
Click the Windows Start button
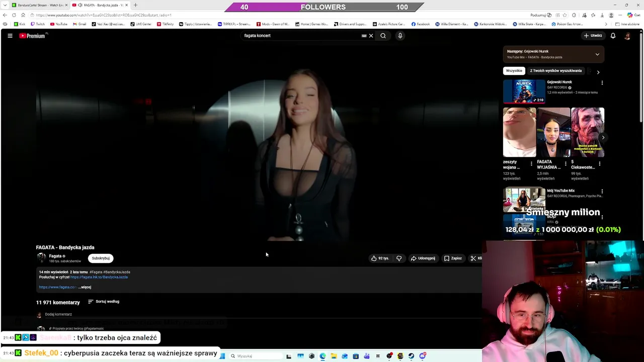tap(222, 356)
